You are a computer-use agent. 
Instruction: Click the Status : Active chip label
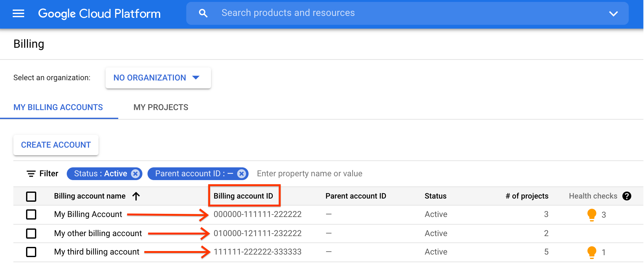point(100,173)
